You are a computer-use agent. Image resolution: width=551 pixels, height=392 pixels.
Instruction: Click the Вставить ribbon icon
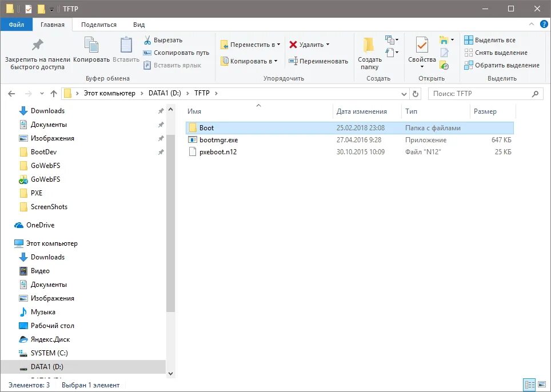pos(126,46)
